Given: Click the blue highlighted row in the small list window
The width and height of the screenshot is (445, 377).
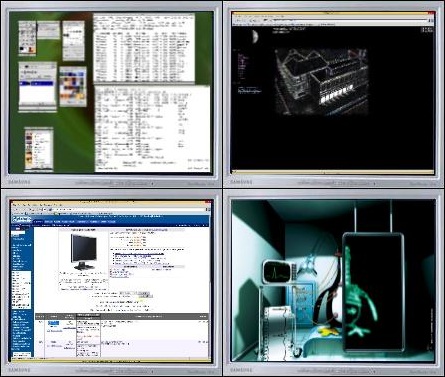Looking at the screenshot, I should (37, 84).
